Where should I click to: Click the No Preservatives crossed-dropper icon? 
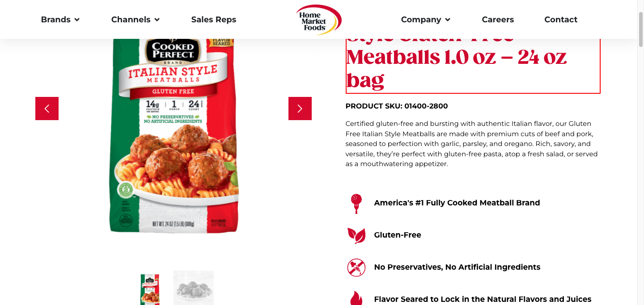point(356,267)
